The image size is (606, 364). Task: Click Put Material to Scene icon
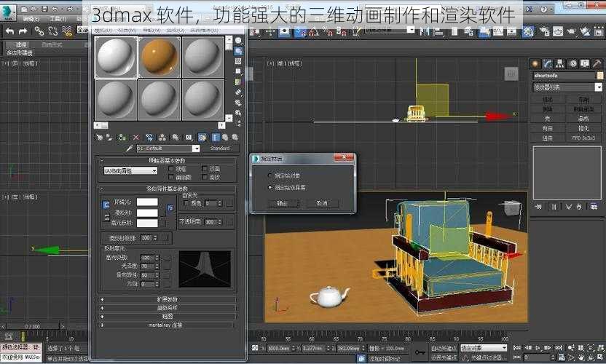click(109, 137)
